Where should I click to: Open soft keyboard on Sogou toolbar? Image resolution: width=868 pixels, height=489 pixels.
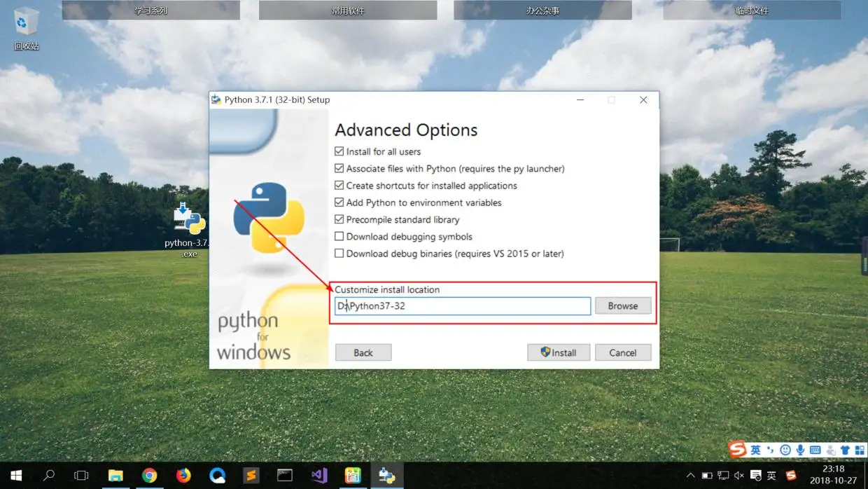click(x=815, y=450)
